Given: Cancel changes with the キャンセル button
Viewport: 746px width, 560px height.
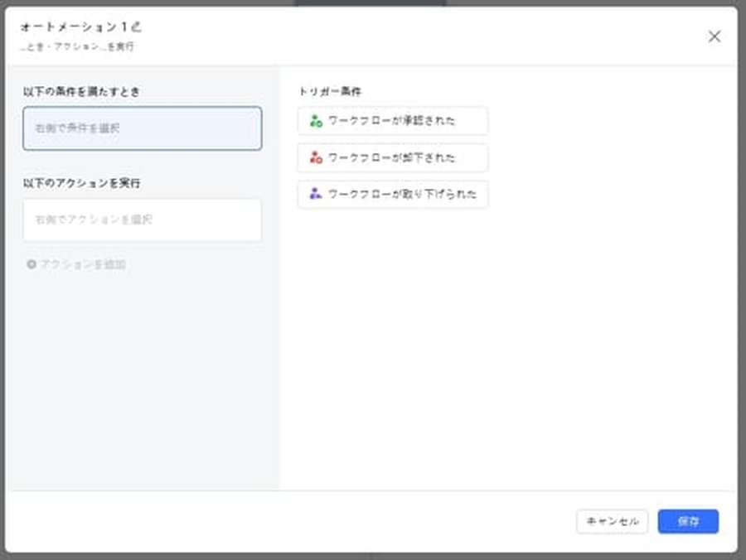Looking at the screenshot, I should [612, 521].
